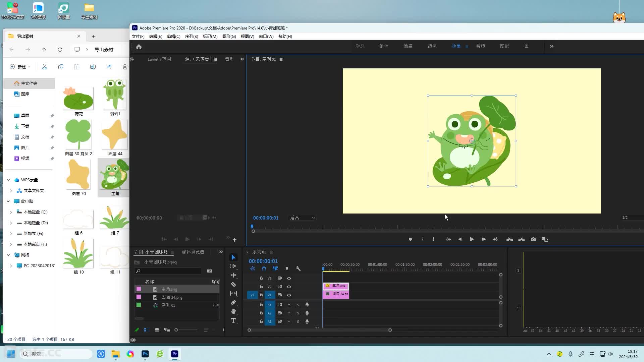The height and width of the screenshot is (362, 644).
Task: Toggle Snap in Timeline magnet icon
Action: click(x=264, y=268)
